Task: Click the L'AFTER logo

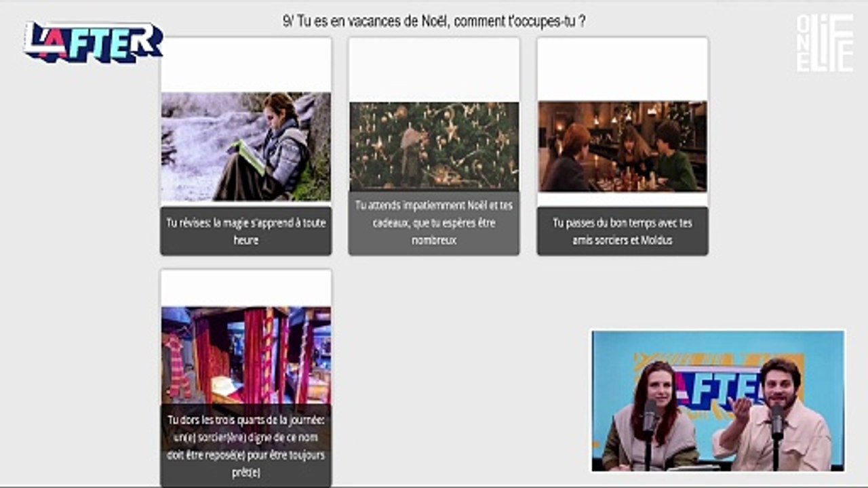Action: pos(94,42)
